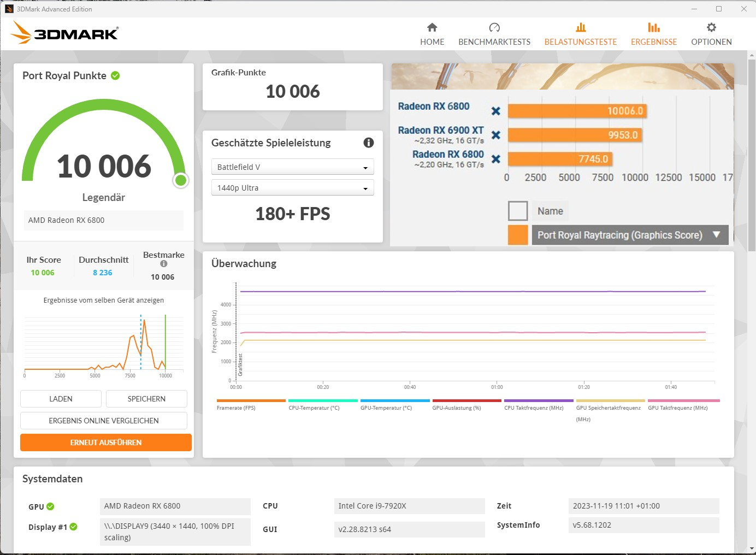The height and width of the screenshot is (555, 756).
Task: Toggle the Name checkbox in comparison chart
Action: pos(518,211)
